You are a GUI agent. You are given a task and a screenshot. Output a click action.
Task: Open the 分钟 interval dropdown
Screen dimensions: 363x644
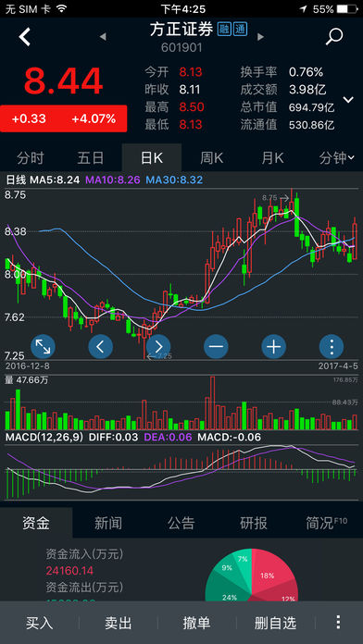pos(337,158)
